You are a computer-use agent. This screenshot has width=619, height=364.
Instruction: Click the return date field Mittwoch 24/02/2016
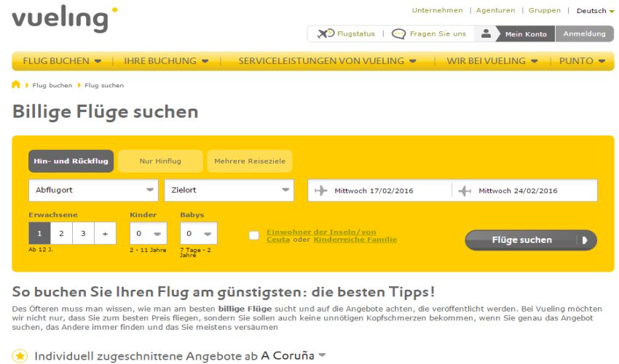(525, 191)
